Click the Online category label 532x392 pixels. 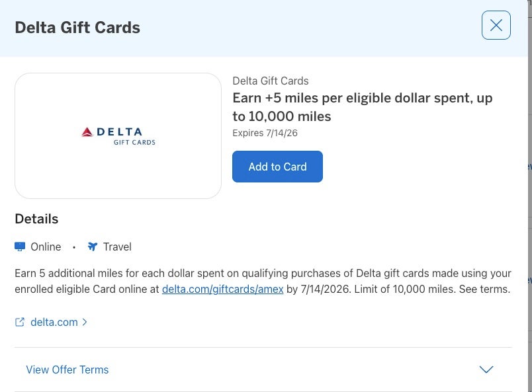coord(46,247)
